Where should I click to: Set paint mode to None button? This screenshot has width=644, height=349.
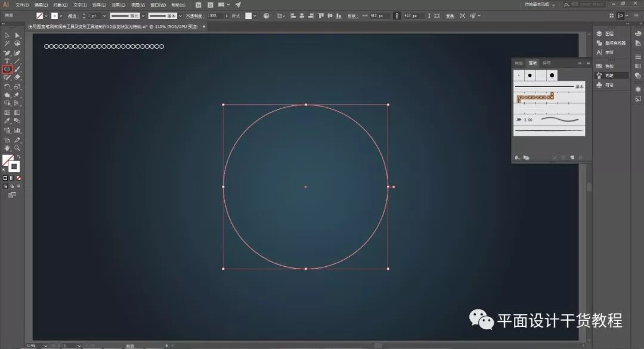click(x=18, y=178)
